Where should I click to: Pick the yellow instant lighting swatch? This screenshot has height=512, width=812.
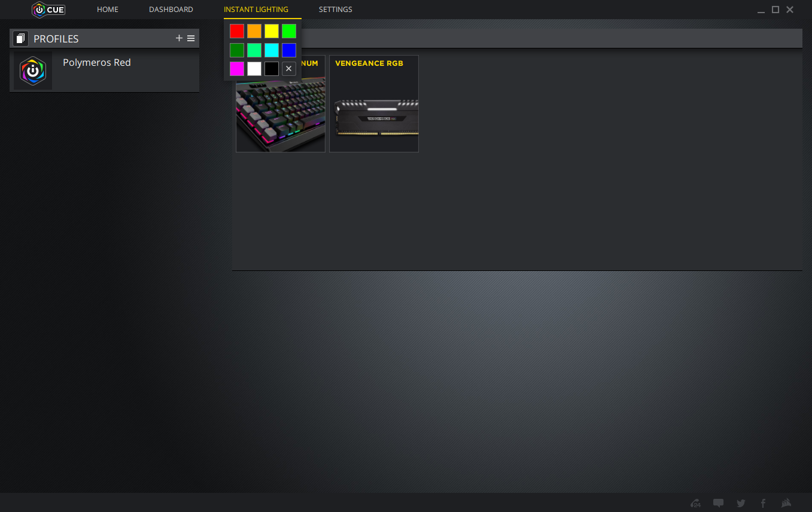(272, 31)
